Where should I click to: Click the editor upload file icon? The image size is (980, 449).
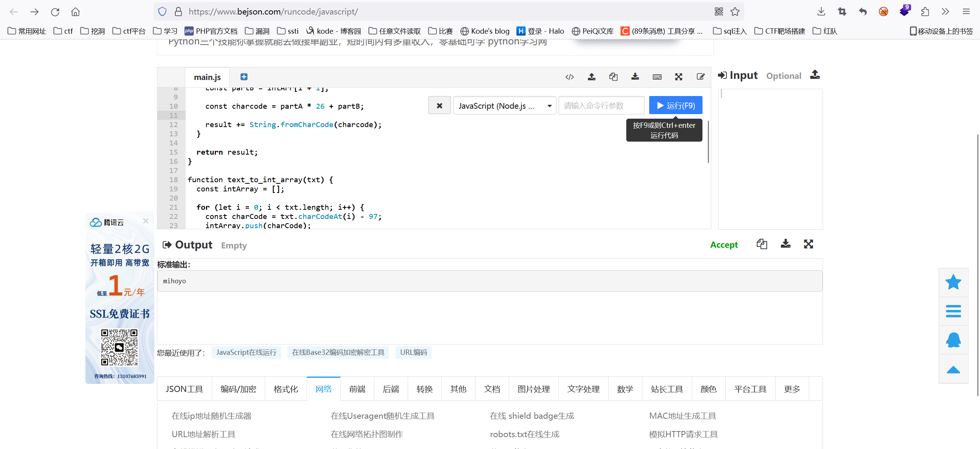click(x=591, y=77)
